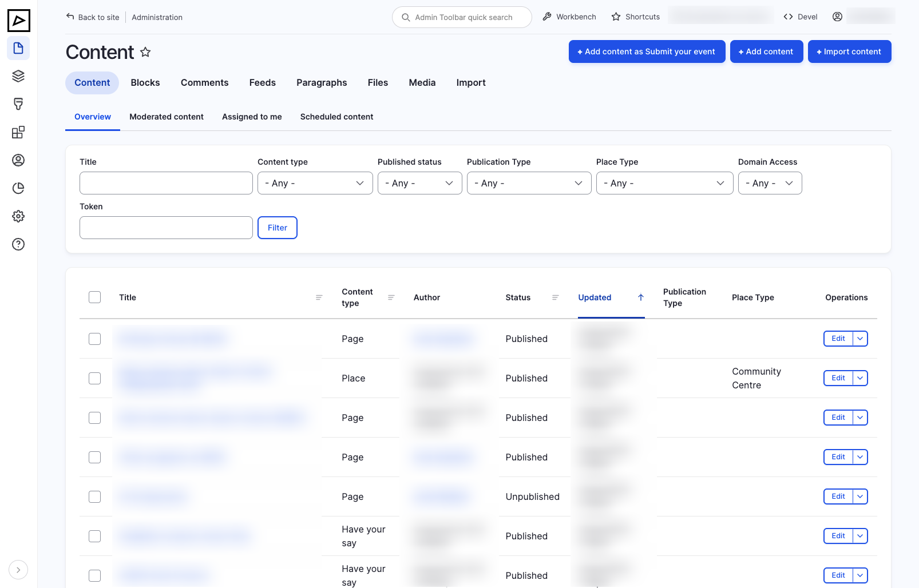Screen dimensions: 919x588
Task: Open Reports via the pie chart icon
Action: point(18,188)
